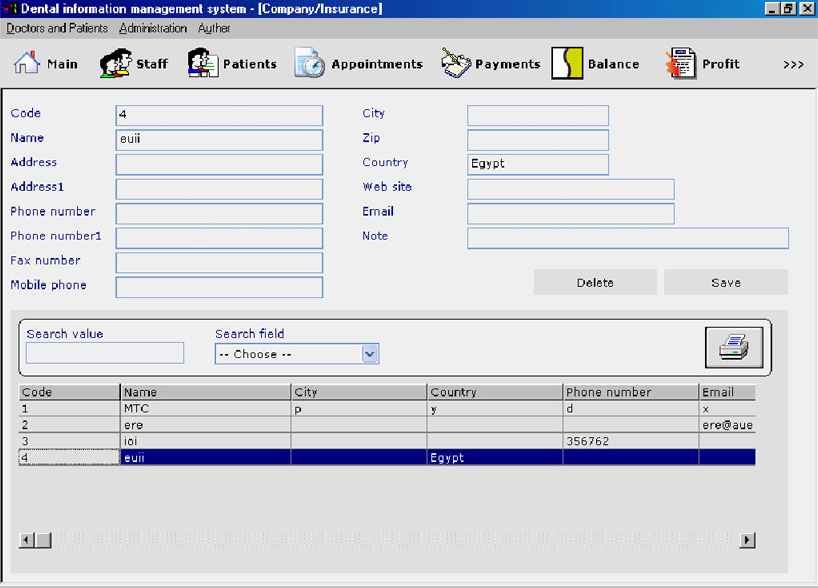Show more toolbar items with >>> arrow
818x588 pixels.
point(793,65)
